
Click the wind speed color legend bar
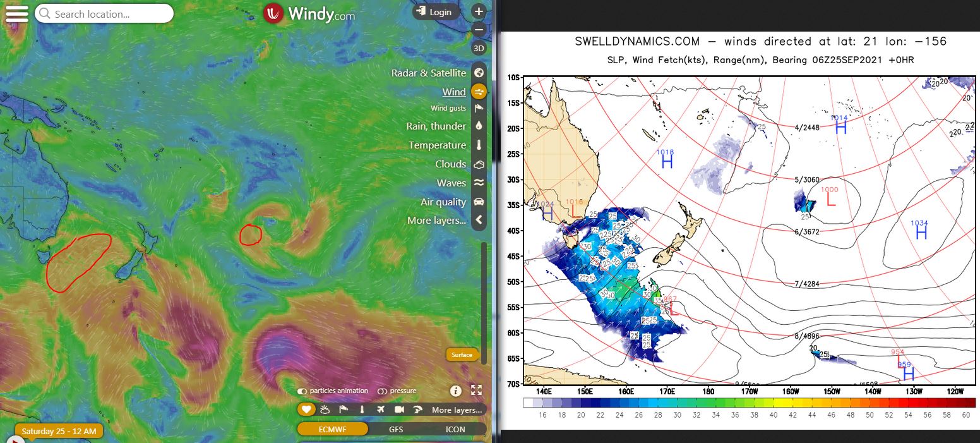[749, 403]
